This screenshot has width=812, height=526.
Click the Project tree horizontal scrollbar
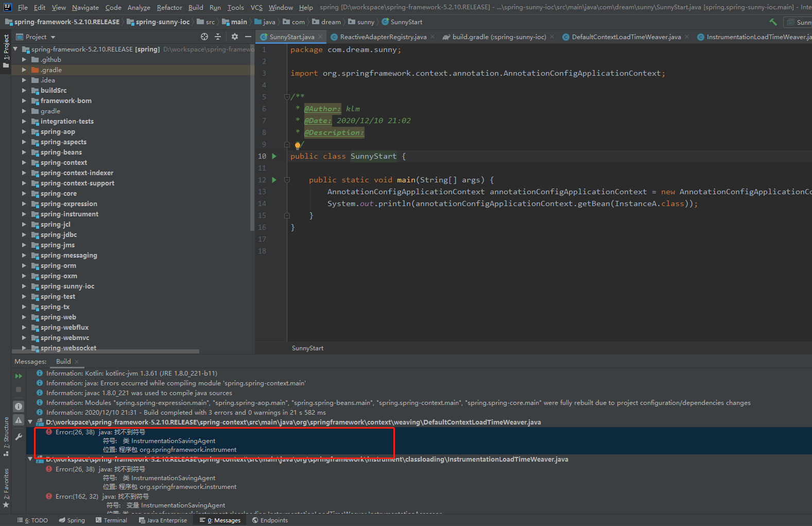click(105, 351)
